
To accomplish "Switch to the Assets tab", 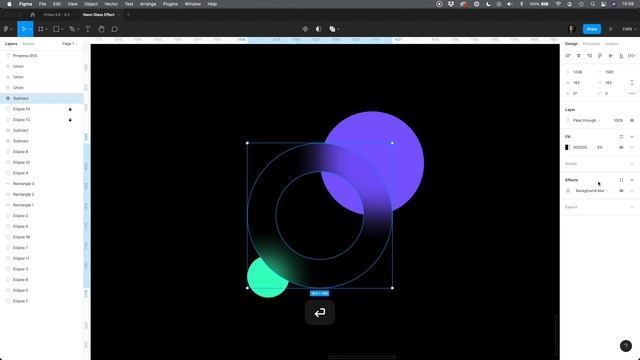I will 28,44.
